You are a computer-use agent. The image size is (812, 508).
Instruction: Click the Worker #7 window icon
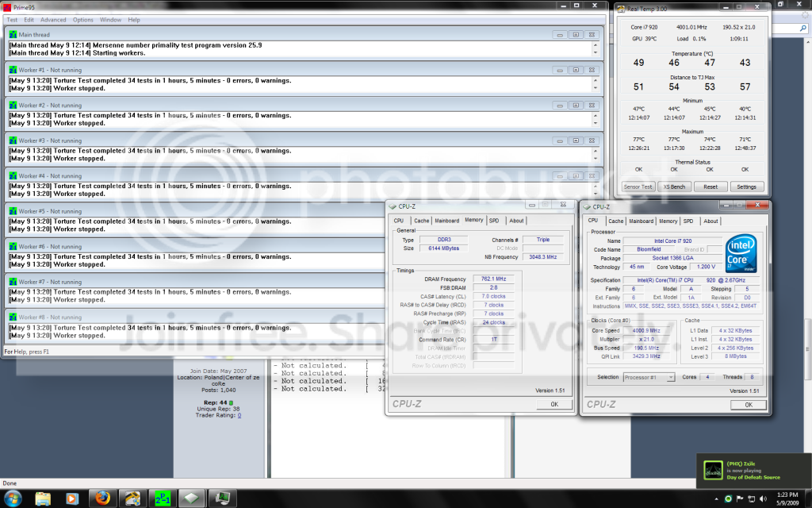coord(13,282)
